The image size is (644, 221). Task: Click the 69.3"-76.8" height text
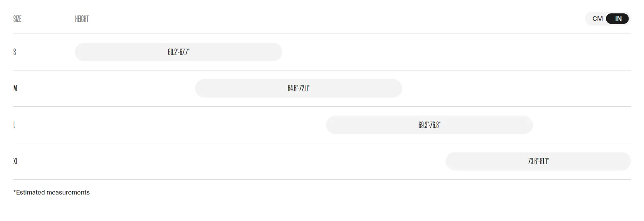[x=429, y=125]
